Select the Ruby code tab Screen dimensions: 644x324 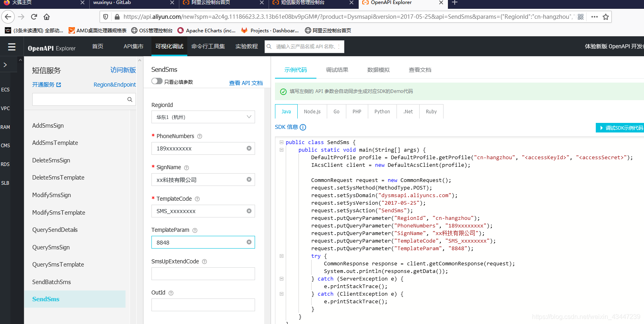point(431,112)
